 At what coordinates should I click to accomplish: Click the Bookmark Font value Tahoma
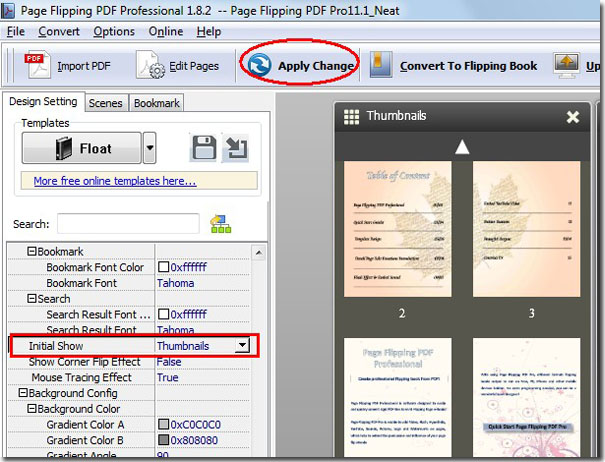point(176,283)
